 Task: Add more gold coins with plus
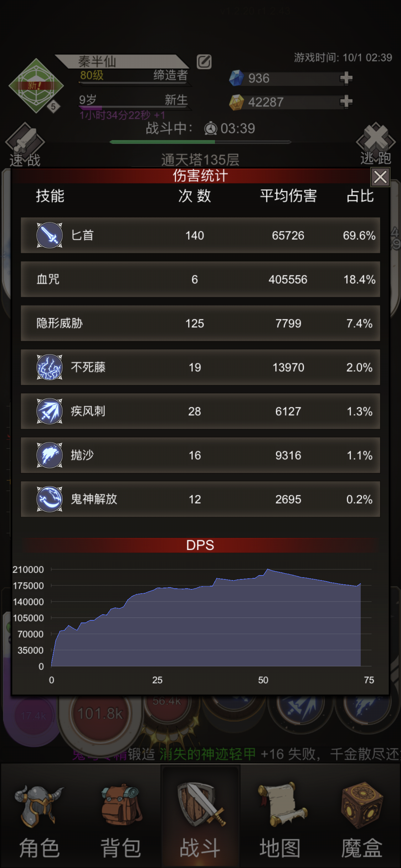346,102
